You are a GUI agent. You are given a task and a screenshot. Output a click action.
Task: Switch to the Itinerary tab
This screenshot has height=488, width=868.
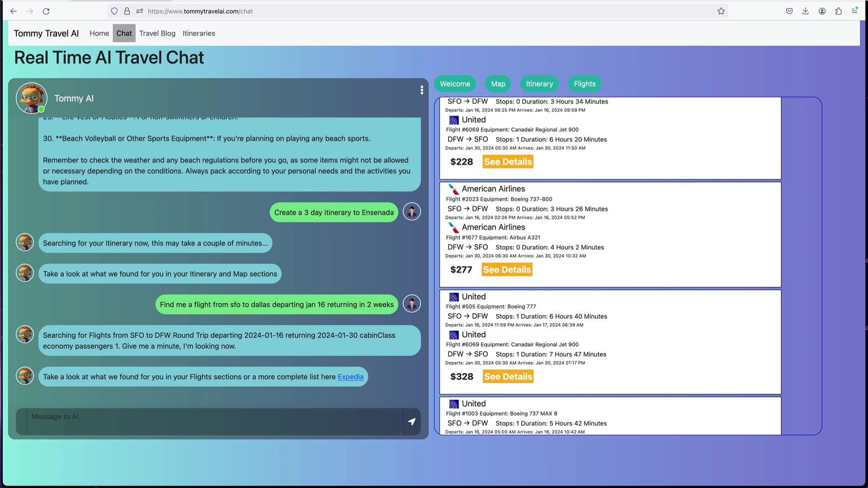click(x=539, y=84)
